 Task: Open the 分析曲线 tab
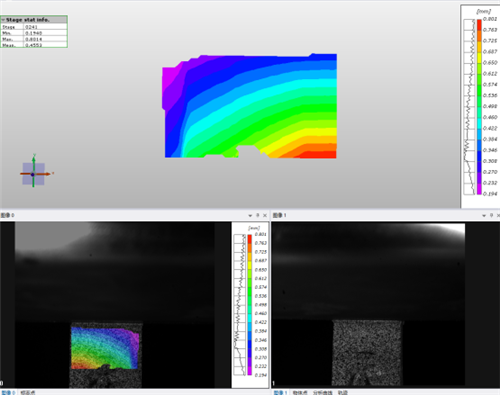[x=323, y=393]
